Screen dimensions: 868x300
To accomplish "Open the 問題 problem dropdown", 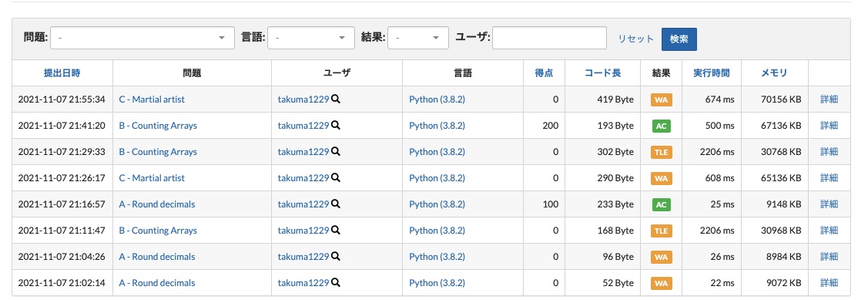I will tap(142, 38).
